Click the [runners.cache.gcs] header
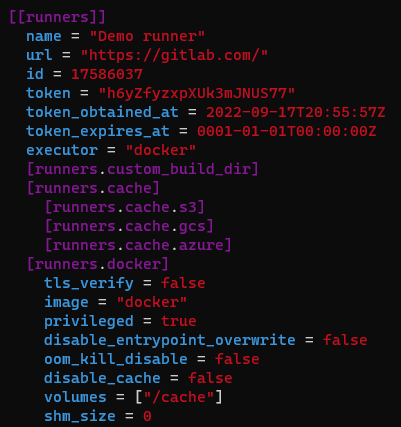 click(129, 226)
